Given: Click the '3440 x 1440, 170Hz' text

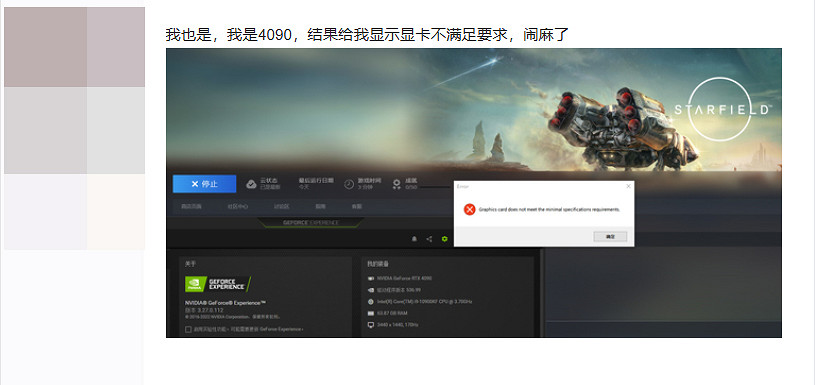Looking at the screenshot, I should coord(397,325).
